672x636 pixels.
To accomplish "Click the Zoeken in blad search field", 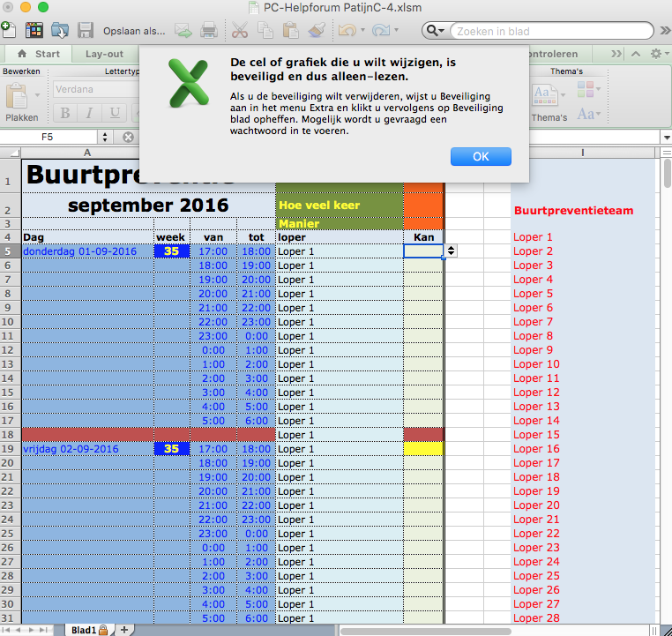I will click(552, 31).
